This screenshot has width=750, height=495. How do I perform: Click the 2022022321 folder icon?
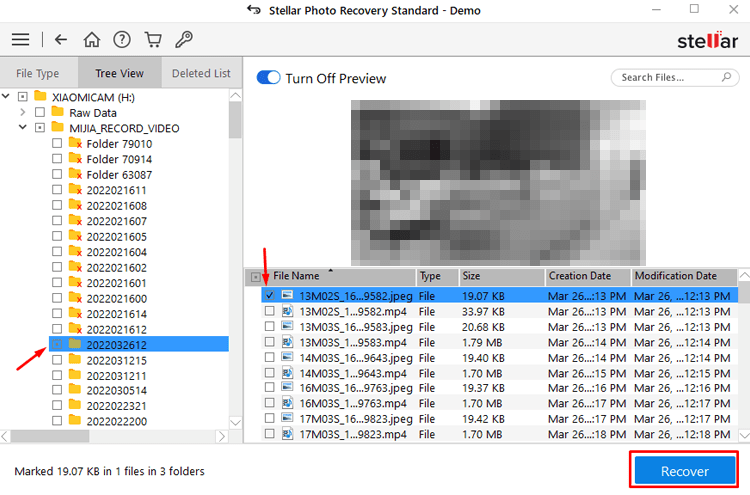coord(75,405)
